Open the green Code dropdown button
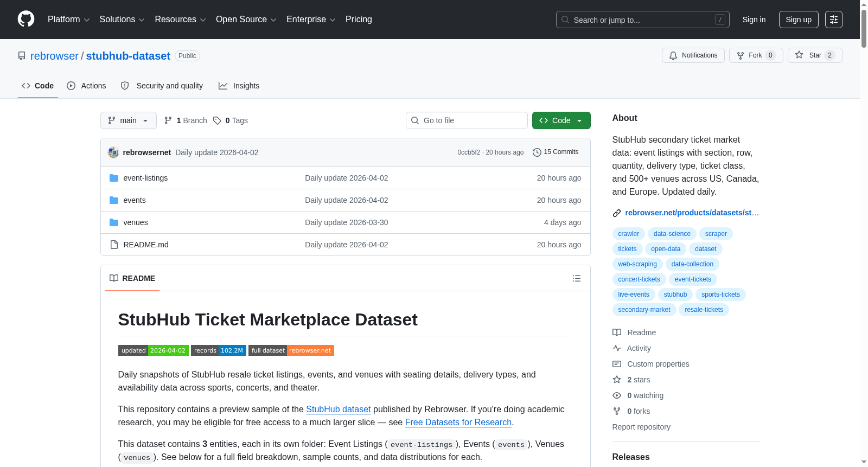 click(x=561, y=120)
